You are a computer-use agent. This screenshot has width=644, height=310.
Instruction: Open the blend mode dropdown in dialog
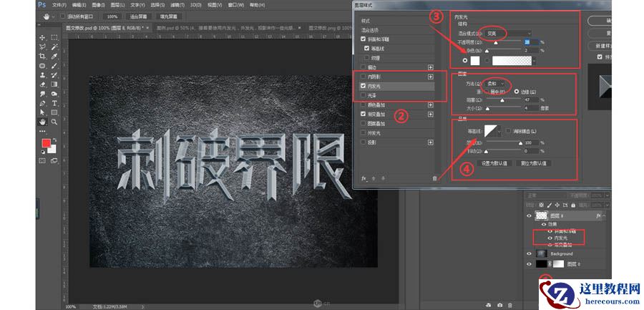508,34
